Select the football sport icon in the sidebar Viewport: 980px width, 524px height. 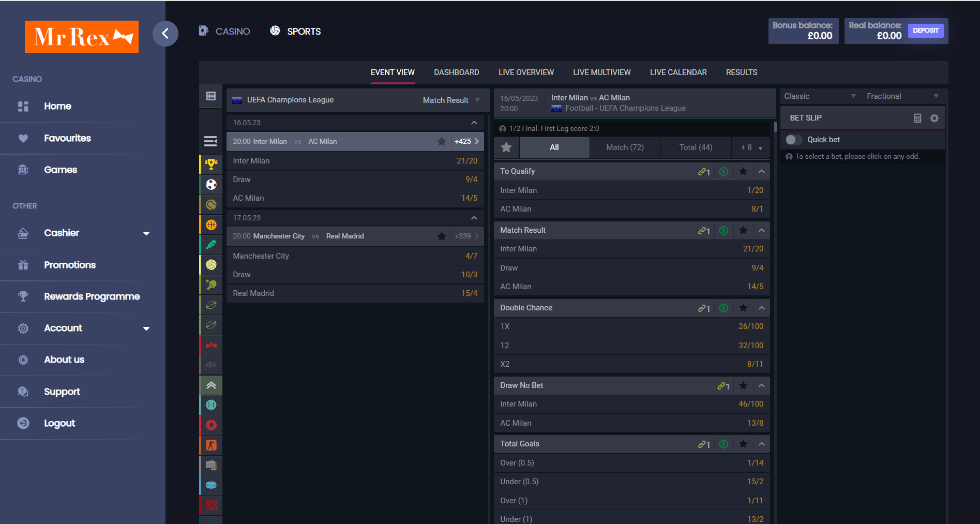[x=210, y=184]
